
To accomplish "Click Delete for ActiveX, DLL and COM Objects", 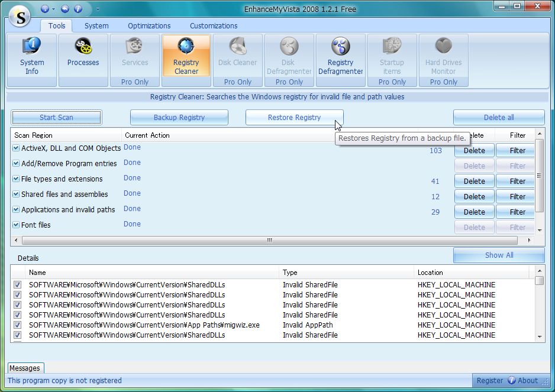I will coord(475,150).
